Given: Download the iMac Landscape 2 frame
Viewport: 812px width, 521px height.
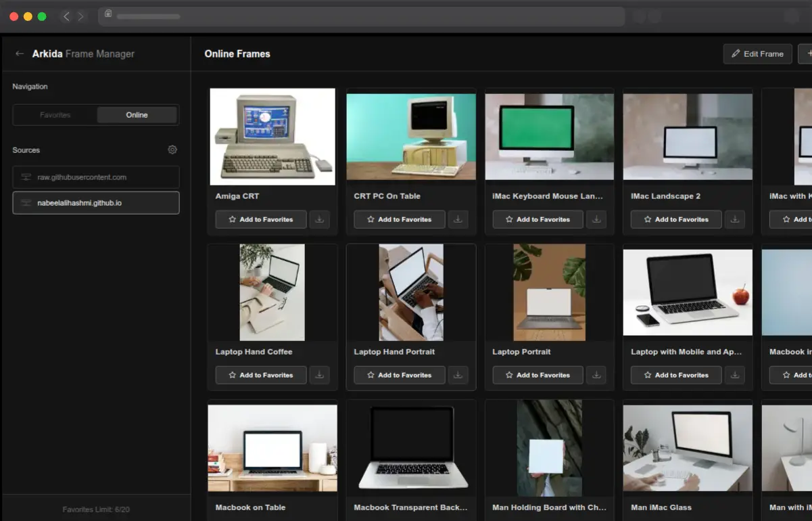Looking at the screenshot, I should coord(735,219).
